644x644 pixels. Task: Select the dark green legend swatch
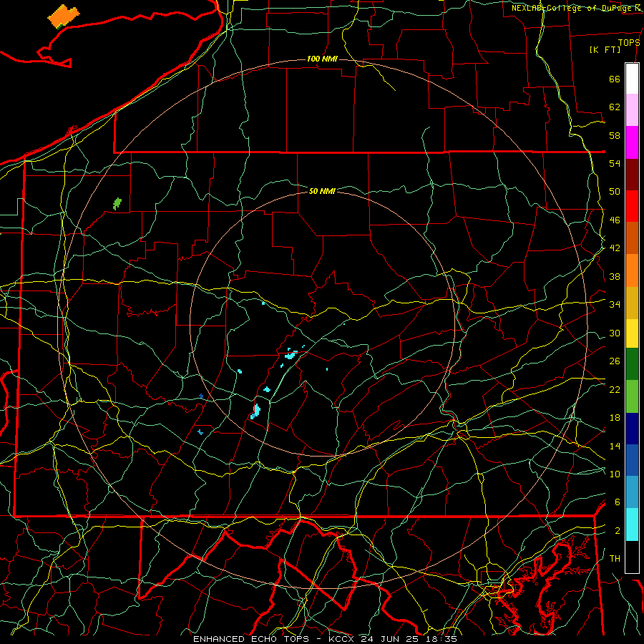click(632, 364)
